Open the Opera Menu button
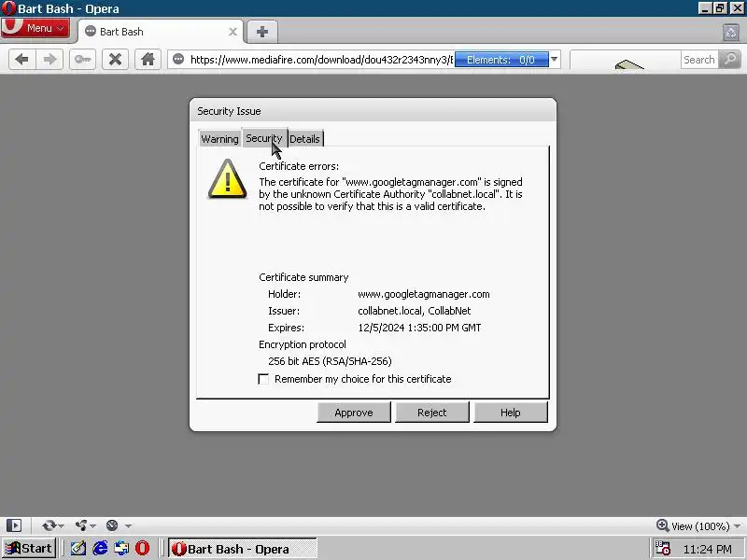 coord(35,28)
